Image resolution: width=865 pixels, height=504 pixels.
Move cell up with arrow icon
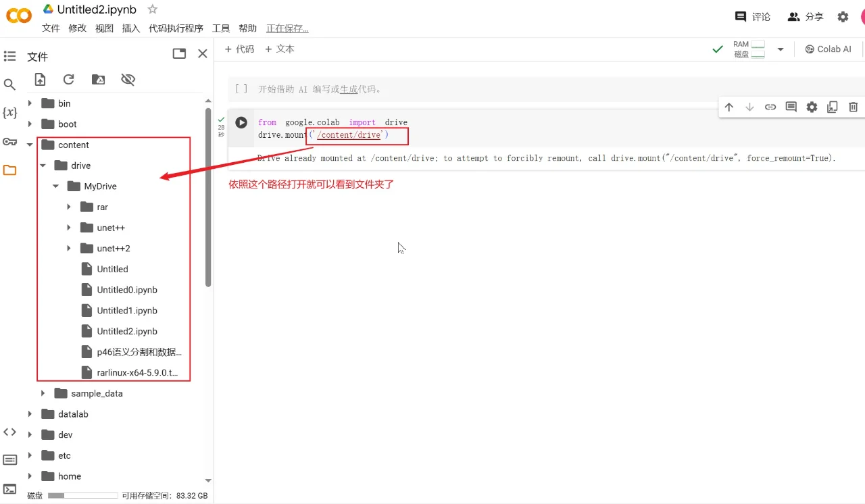pyautogui.click(x=728, y=107)
